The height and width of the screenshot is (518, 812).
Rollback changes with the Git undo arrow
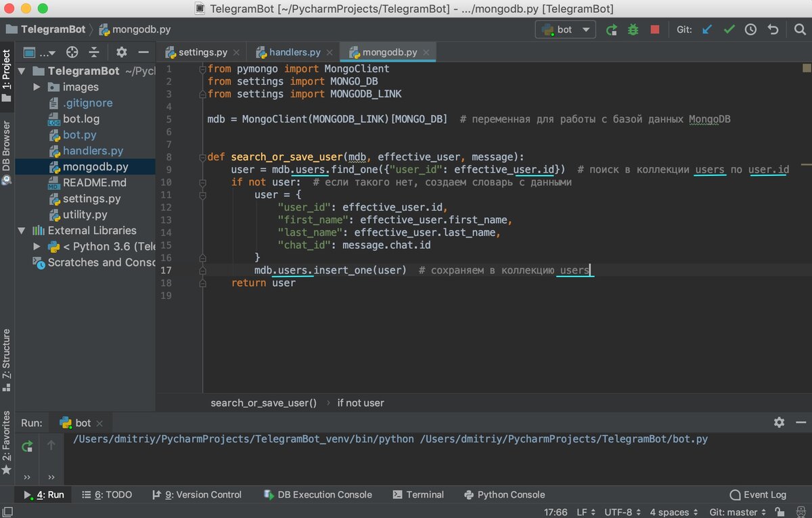pyautogui.click(x=773, y=29)
